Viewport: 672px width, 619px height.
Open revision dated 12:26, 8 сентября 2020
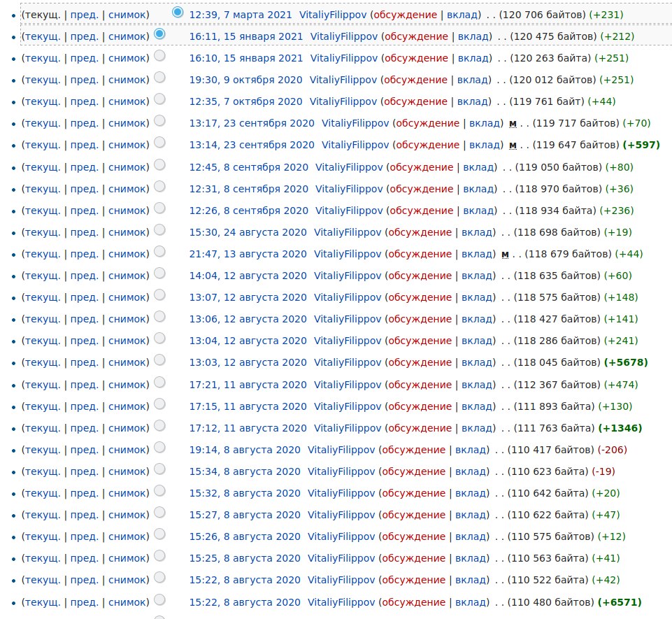248,211
